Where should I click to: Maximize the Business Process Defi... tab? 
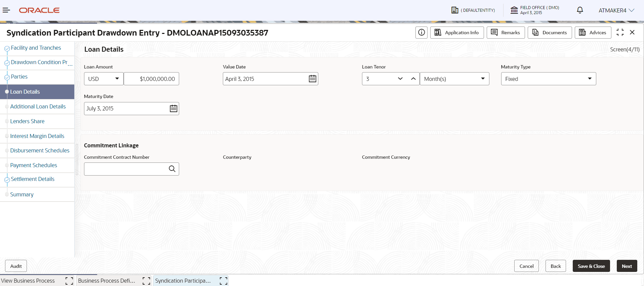[147, 281]
